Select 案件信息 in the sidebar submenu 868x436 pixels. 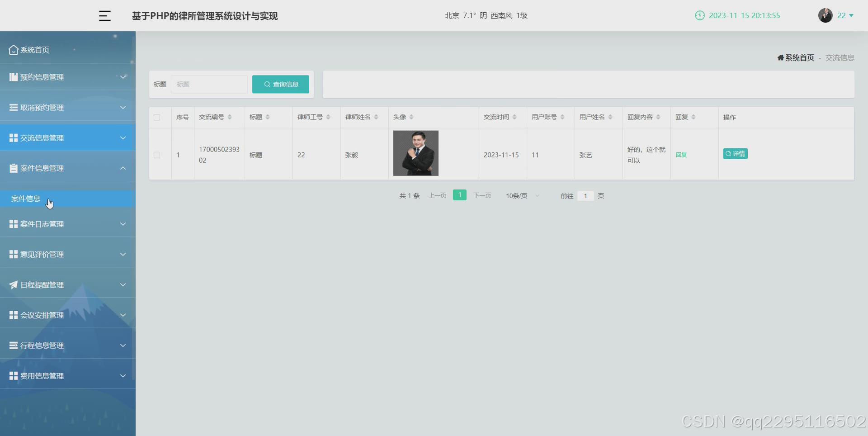click(26, 199)
